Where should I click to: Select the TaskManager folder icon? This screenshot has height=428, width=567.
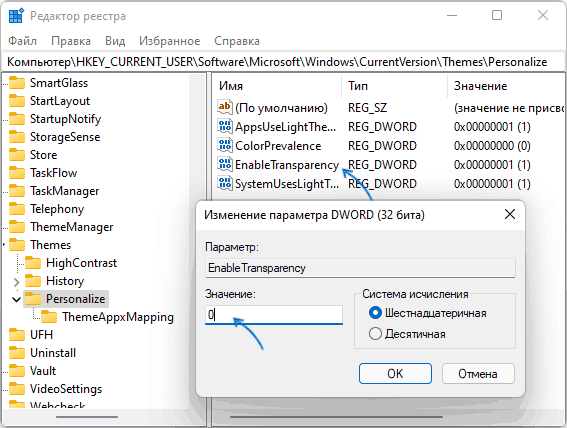coord(17,191)
